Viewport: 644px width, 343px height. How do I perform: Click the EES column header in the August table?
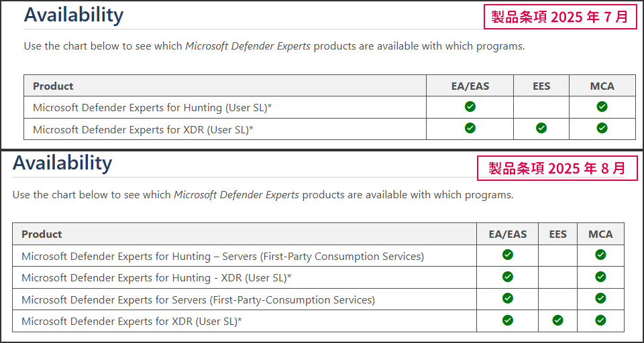[x=557, y=234]
